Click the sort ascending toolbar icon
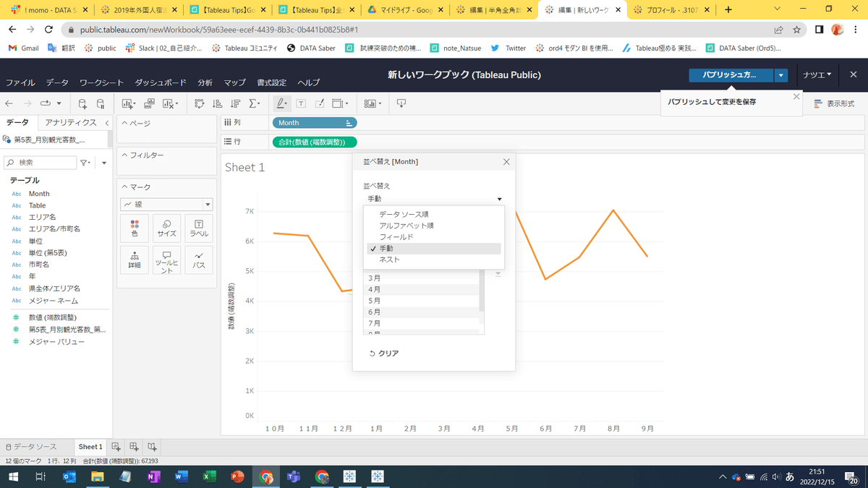Viewport: 868px width, 488px height. click(x=218, y=103)
